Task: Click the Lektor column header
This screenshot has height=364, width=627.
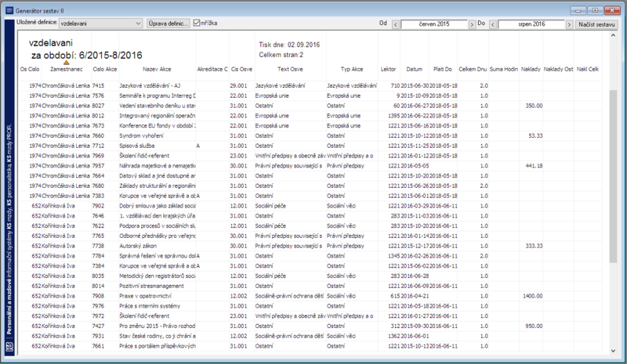Action: (388, 69)
